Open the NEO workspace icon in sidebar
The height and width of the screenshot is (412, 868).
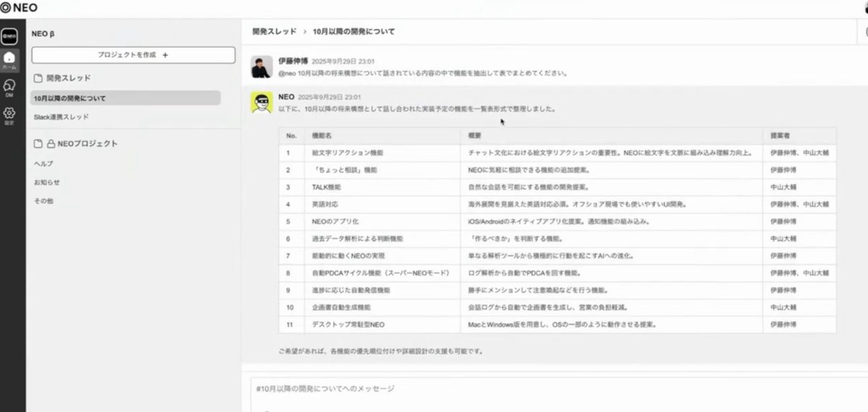pos(9,36)
